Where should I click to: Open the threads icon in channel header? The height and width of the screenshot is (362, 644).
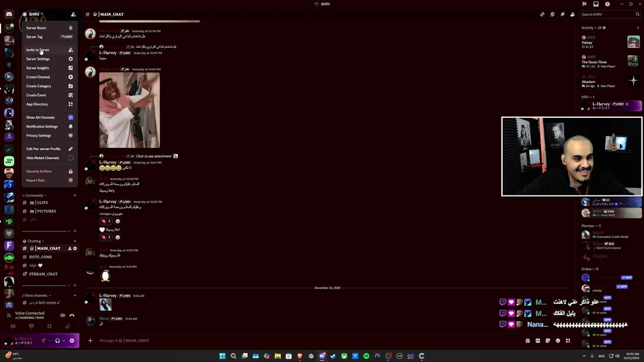click(x=542, y=14)
